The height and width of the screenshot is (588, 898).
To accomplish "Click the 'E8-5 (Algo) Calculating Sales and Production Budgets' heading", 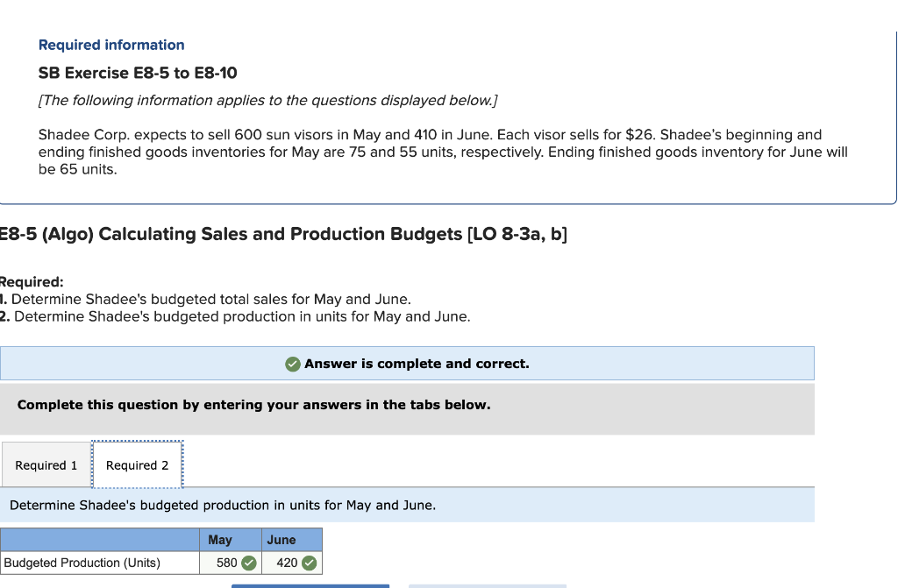I will tap(283, 234).
